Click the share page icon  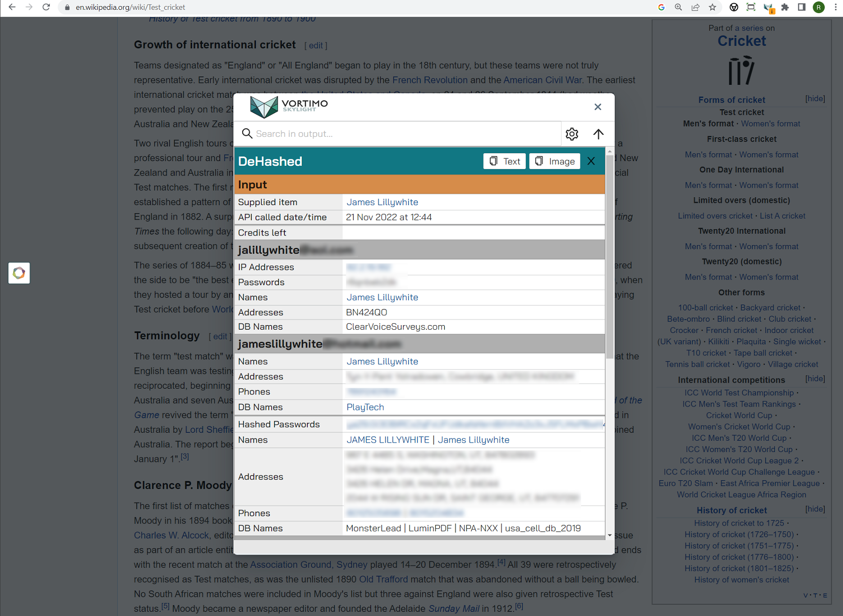tap(695, 7)
